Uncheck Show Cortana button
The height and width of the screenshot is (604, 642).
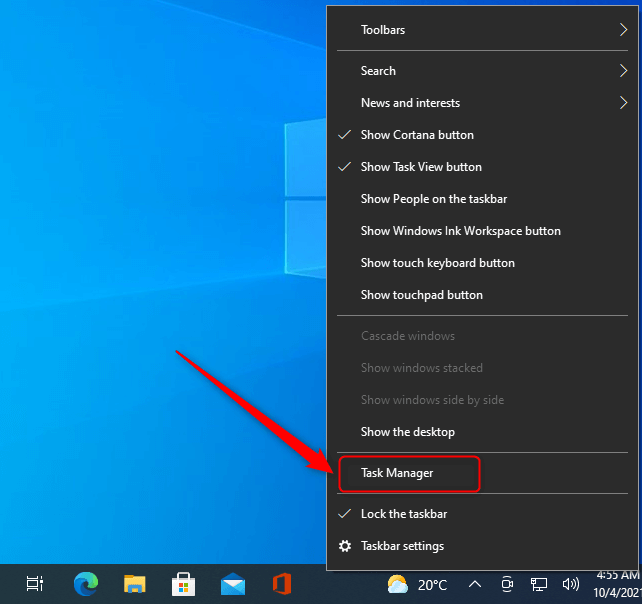417,135
